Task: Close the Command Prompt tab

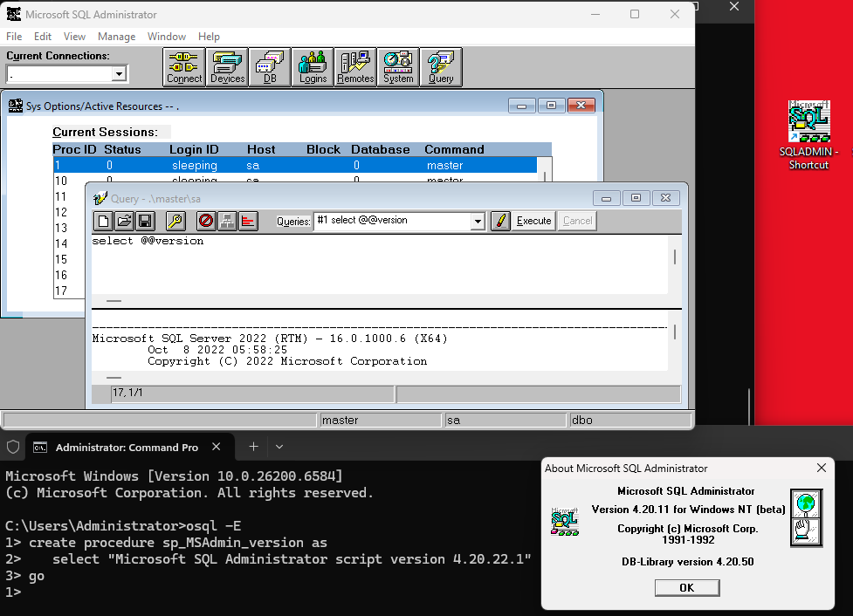Action: (x=216, y=447)
